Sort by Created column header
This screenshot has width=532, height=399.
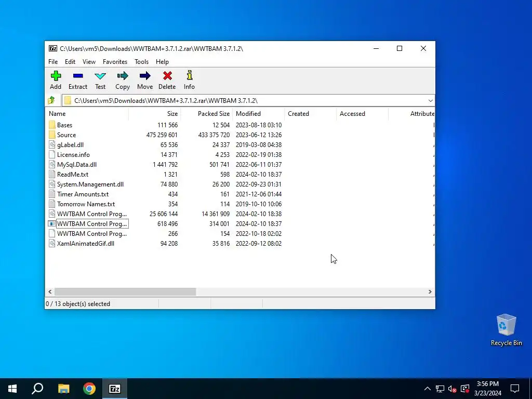pyautogui.click(x=311, y=114)
